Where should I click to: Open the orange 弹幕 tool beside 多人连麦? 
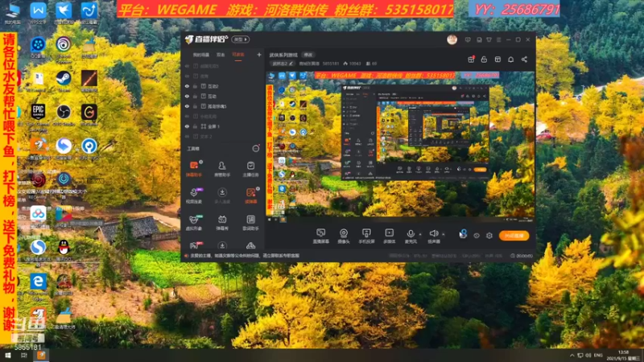[x=250, y=195]
